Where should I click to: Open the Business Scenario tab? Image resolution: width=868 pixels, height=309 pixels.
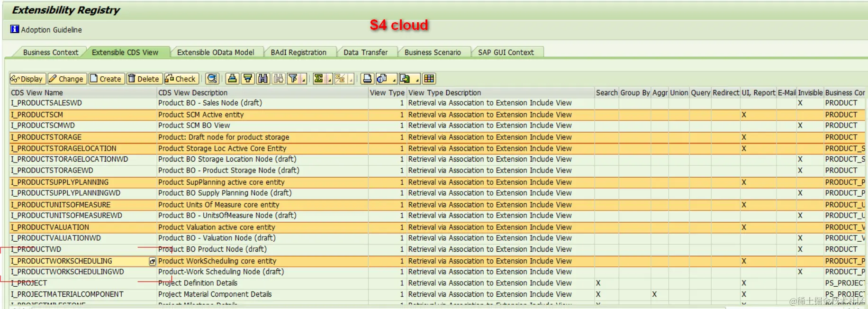[433, 52]
